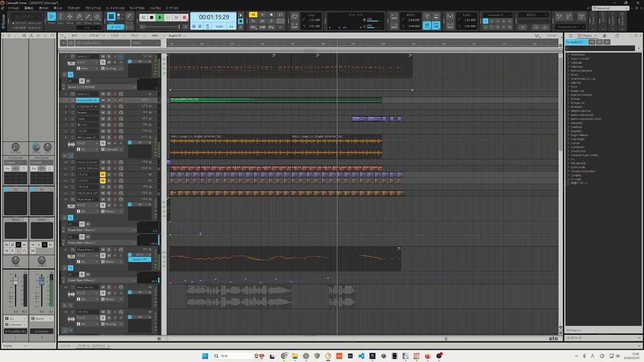644x362 pixels.
Task: Toggle the Loop on/off icon
Action: point(295,17)
